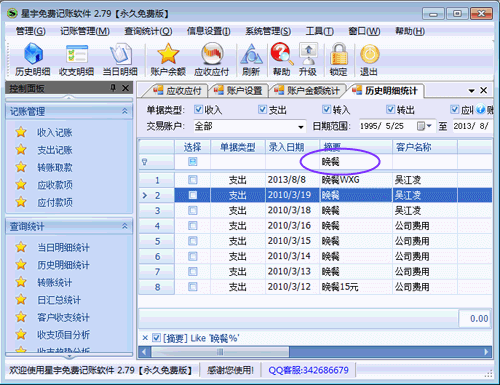500x385 pixels.
Task: Switch to the 账户设置 tab
Action: (238, 91)
